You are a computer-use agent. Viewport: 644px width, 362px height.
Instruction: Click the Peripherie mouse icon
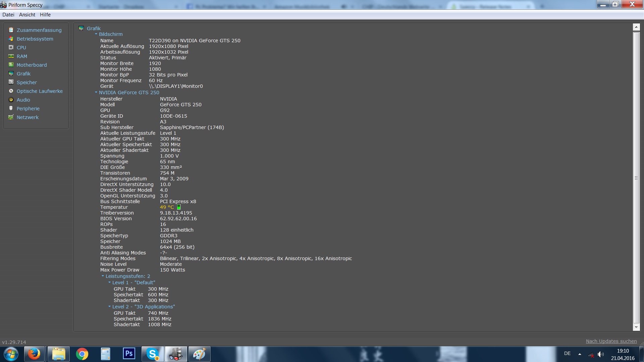11,108
